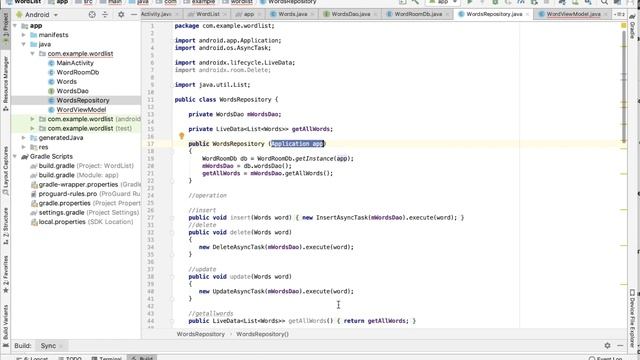
Task: Click 'src' in navigation breadcrumb bar
Action: click(x=88, y=2)
